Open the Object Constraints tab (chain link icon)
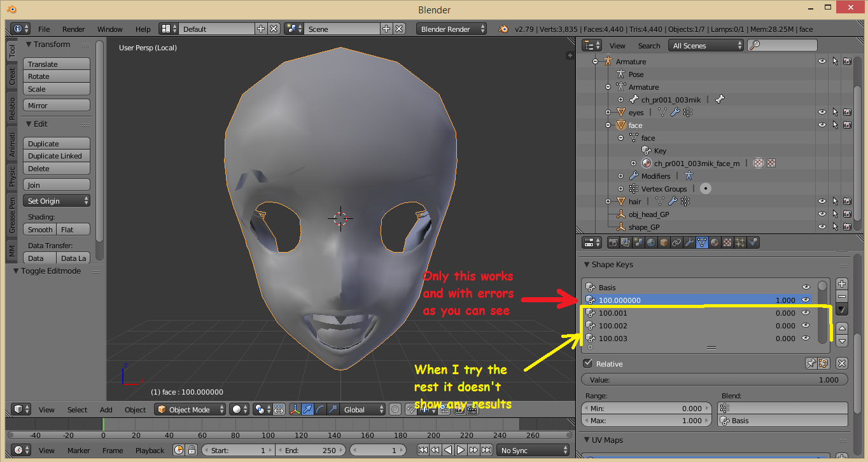868x462 pixels. [x=677, y=242]
